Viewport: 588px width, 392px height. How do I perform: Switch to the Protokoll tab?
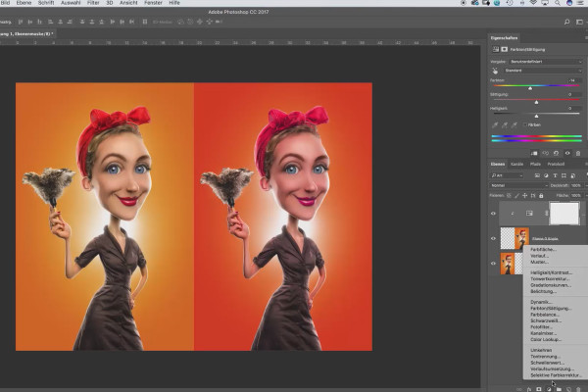[x=556, y=164]
